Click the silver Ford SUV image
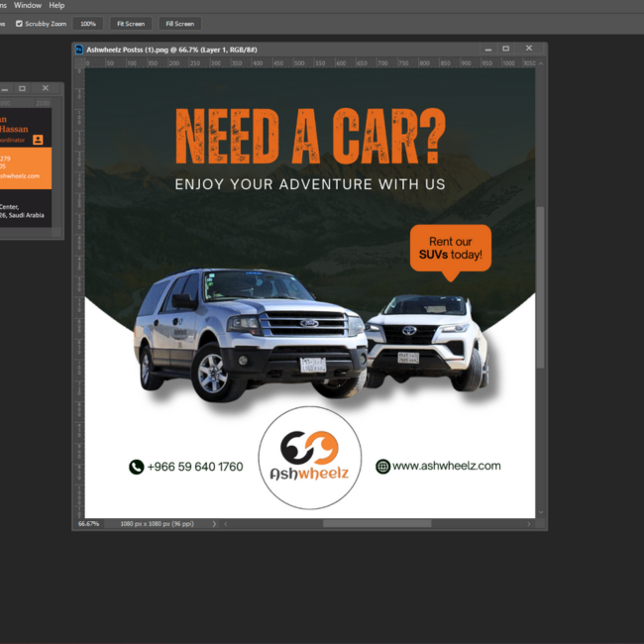This screenshot has width=644, height=644. pyautogui.click(x=250, y=334)
